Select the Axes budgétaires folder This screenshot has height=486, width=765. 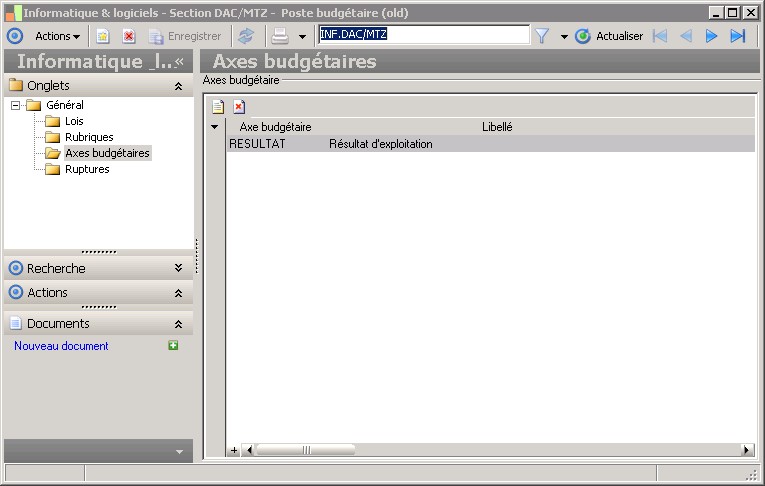[107, 153]
